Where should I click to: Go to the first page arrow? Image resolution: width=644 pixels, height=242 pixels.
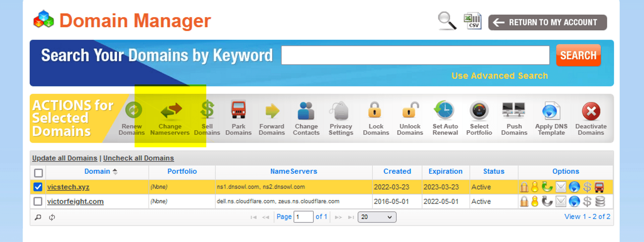coord(254,217)
